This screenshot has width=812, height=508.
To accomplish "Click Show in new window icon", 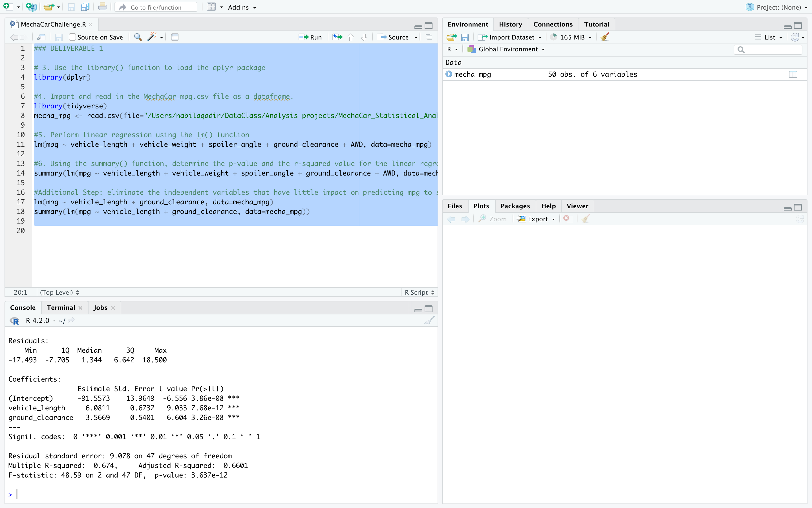I will (x=41, y=37).
